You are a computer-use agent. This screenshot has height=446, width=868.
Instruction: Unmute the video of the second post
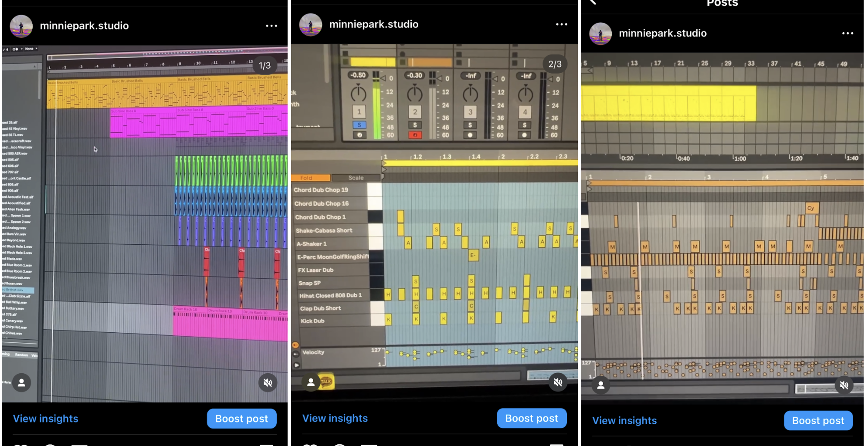coord(558,382)
